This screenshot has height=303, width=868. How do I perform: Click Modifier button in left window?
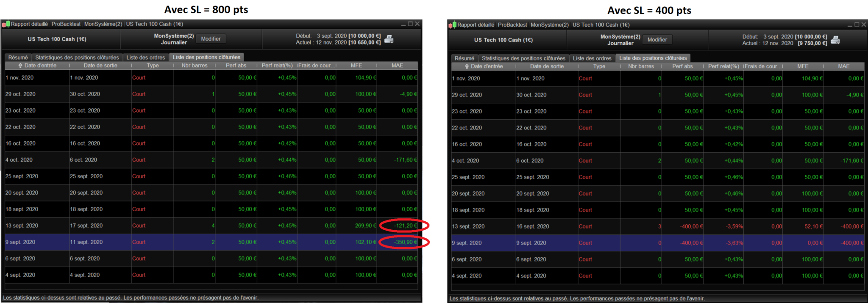click(x=211, y=39)
